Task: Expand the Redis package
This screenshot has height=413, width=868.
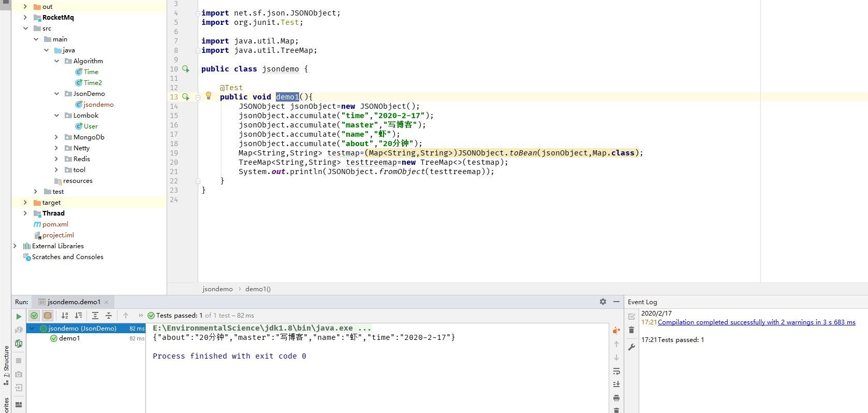Action: click(x=56, y=159)
